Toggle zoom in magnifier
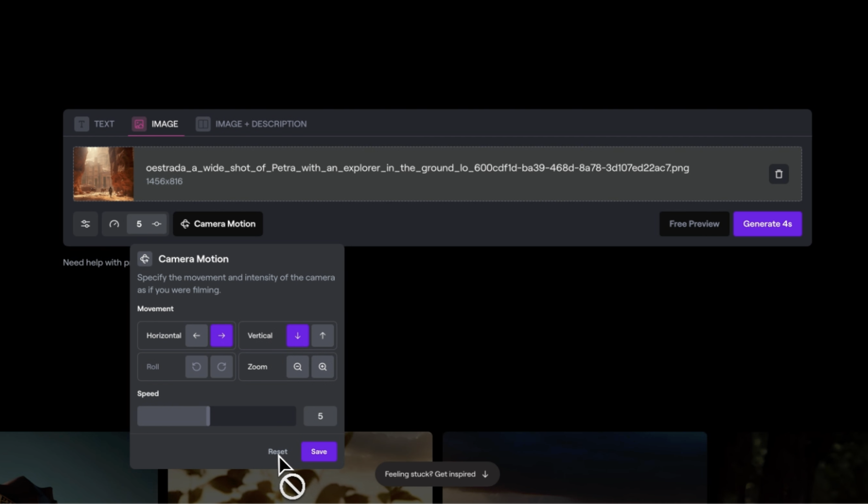Screen dimensions: 868x504 pos(322,367)
